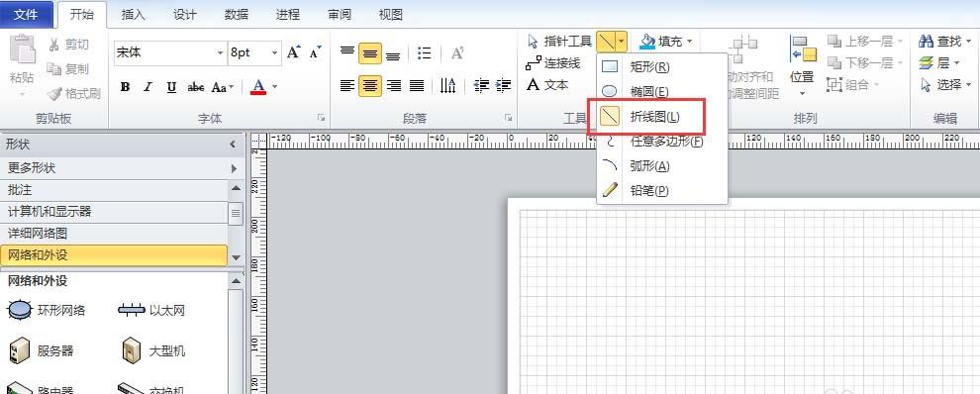The image size is (980, 394).
Task: Open font color dropdown arrow
Action: point(274,86)
